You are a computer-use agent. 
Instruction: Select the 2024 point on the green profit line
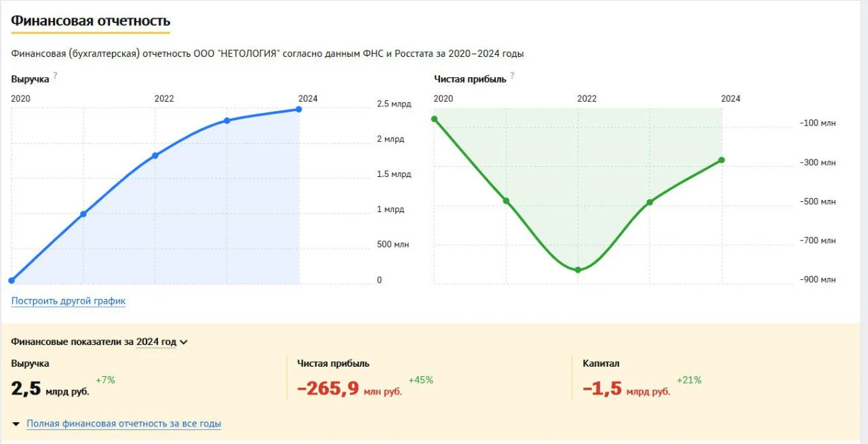point(722,160)
